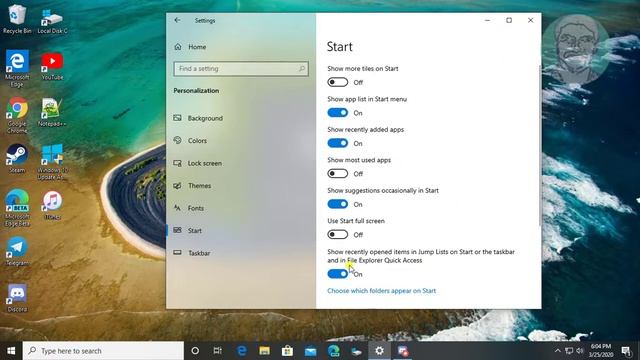Select Start in the sidebar
The width and height of the screenshot is (640, 360).
(x=188, y=231)
